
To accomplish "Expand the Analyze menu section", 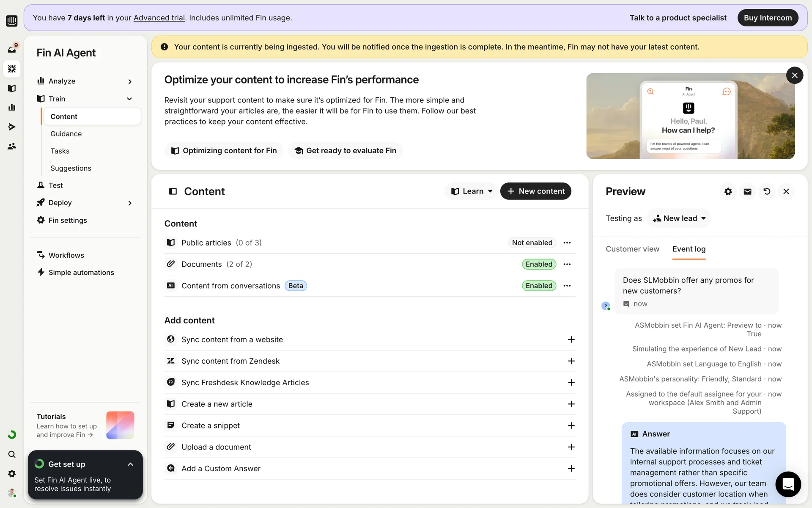I will (129, 81).
